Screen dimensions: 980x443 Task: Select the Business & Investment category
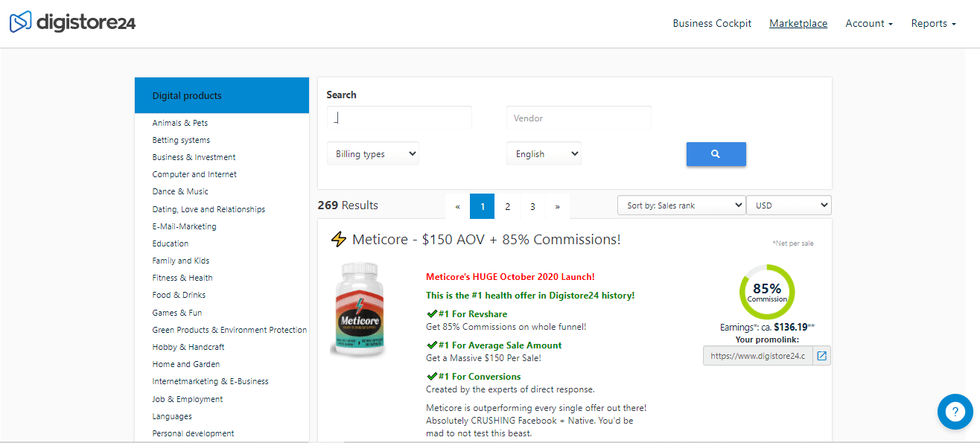pos(194,157)
